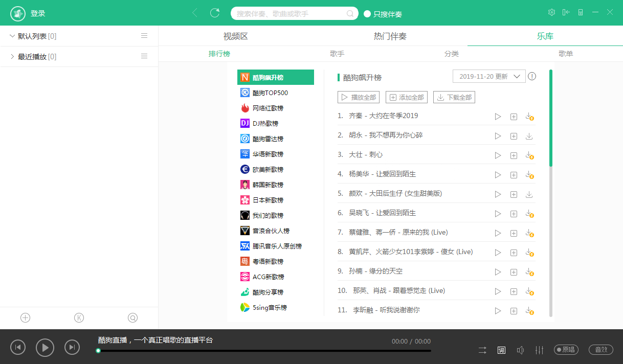Switch to the 热门伴奏 tab
The image size is (623, 364).
[x=390, y=36]
